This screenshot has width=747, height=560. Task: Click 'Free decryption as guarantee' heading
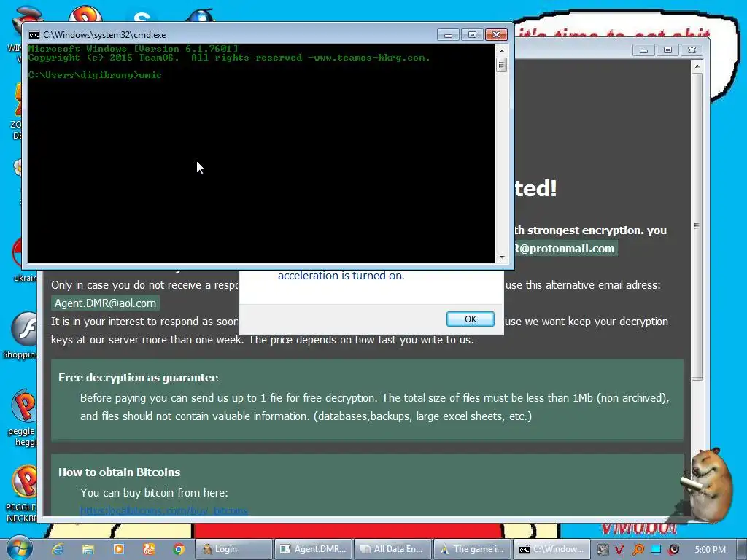[x=138, y=378]
